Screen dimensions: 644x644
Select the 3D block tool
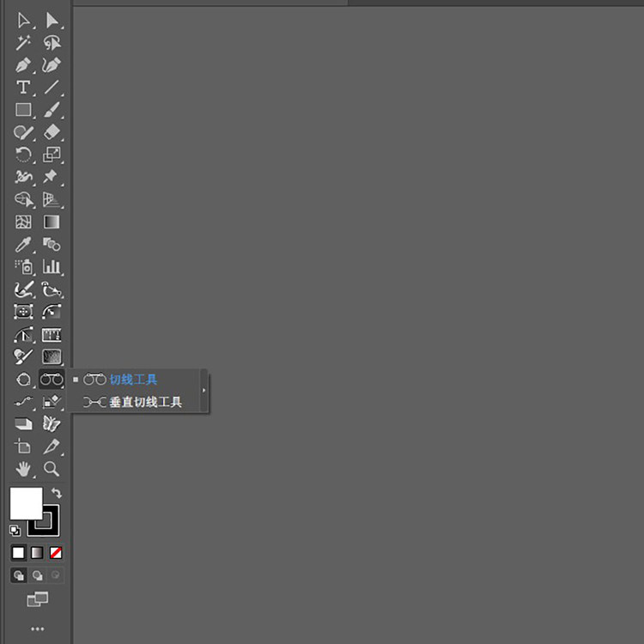click(23, 423)
